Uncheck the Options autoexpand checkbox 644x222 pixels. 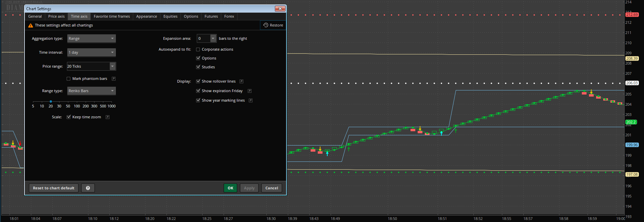[x=198, y=58]
